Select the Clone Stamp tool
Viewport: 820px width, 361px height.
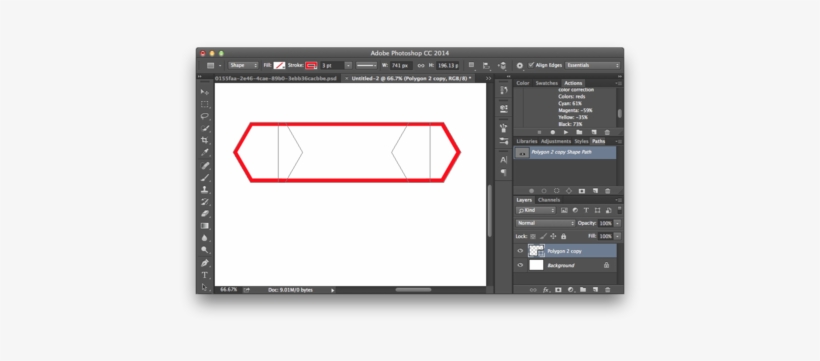pos(204,189)
